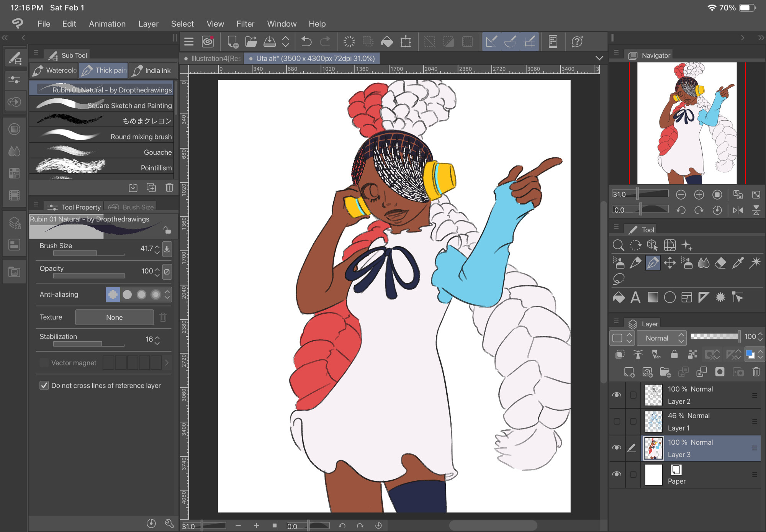Switch to Brush Size palette tab
The height and width of the screenshot is (532, 766).
coord(131,207)
